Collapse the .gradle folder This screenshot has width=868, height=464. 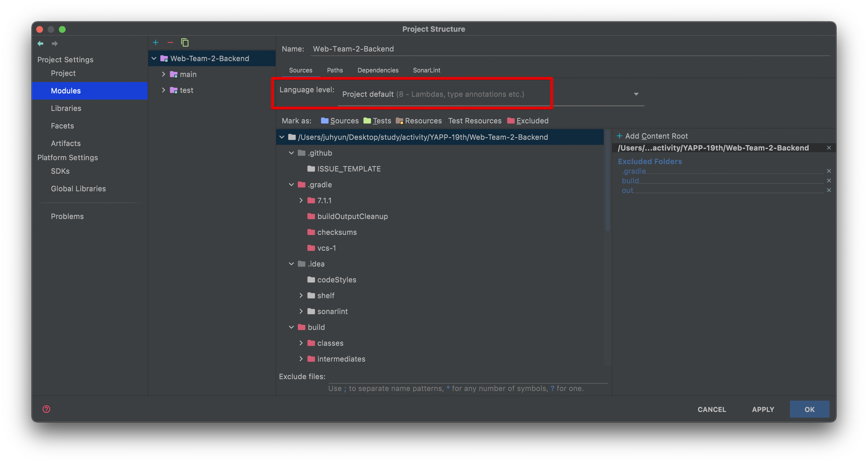[291, 185]
